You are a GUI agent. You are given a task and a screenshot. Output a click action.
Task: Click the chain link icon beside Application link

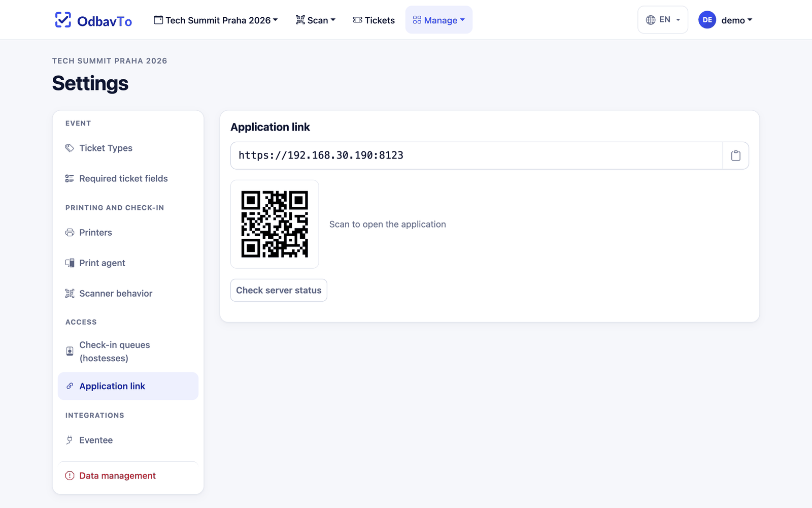[70, 386]
